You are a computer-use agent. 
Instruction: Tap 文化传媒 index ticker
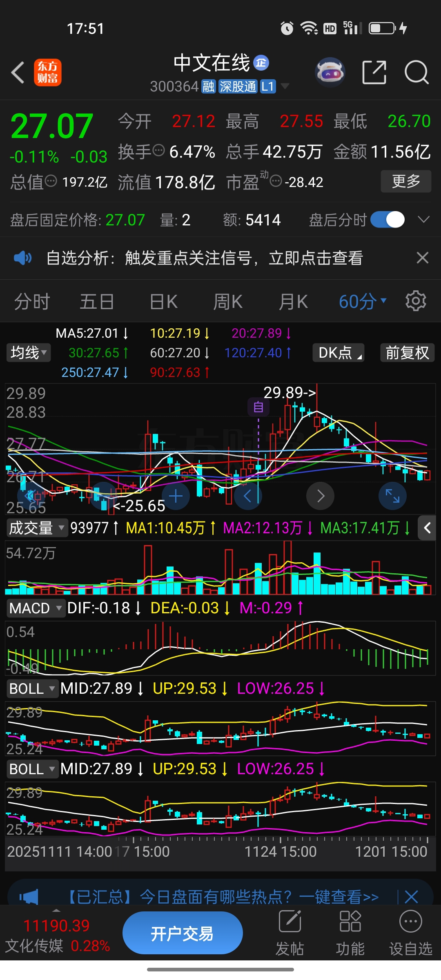pyautogui.click(x=57, y=935)
